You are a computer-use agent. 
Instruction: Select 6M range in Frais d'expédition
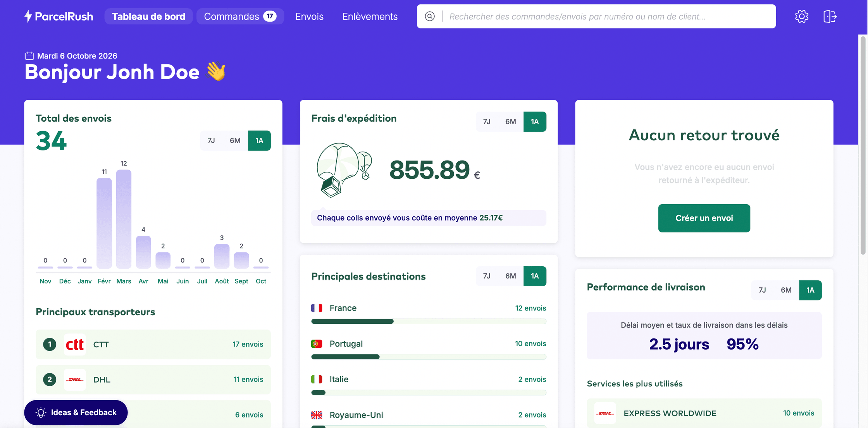pyautogui.click(x=511, y=122)
